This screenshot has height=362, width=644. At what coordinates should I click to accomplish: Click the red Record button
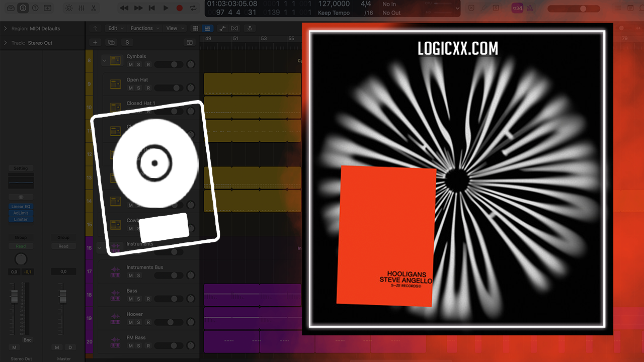pyautogui.click(x=180, y=8)
